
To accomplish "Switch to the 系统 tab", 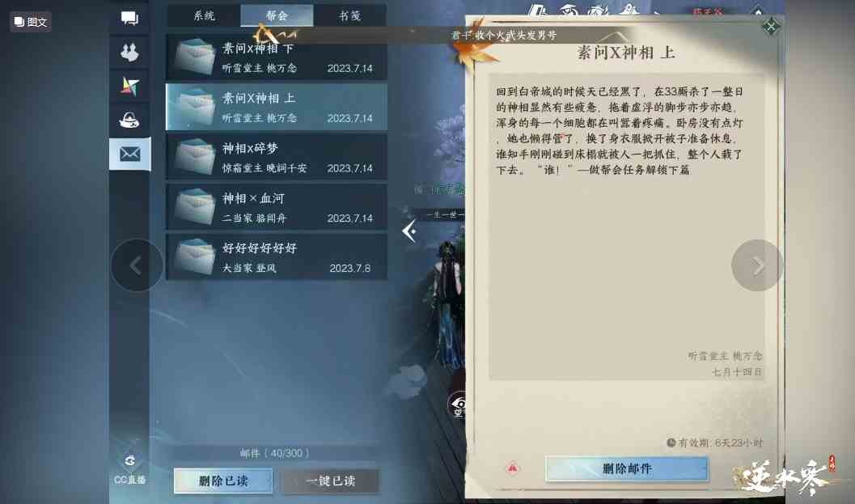I will pyautogui.click(x=204, y=16).
